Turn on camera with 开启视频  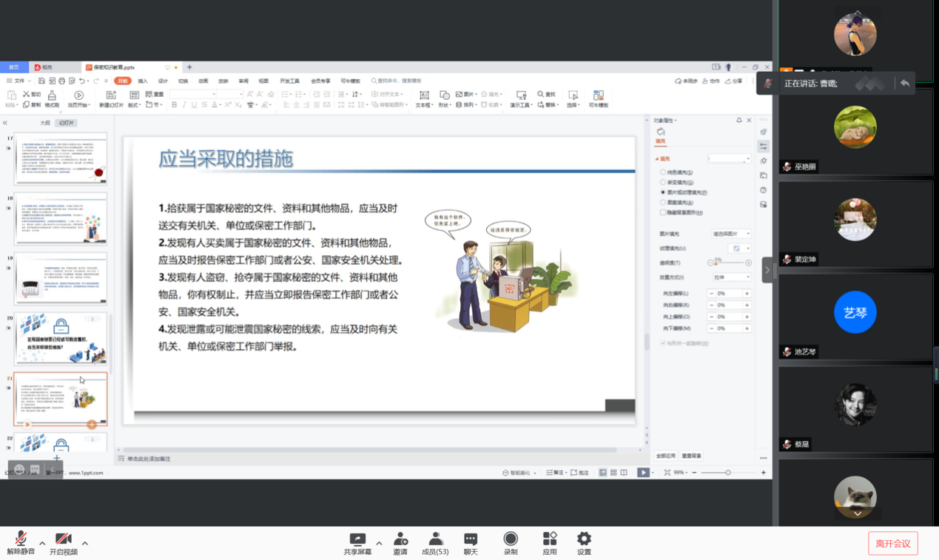[x=64, y=543]
